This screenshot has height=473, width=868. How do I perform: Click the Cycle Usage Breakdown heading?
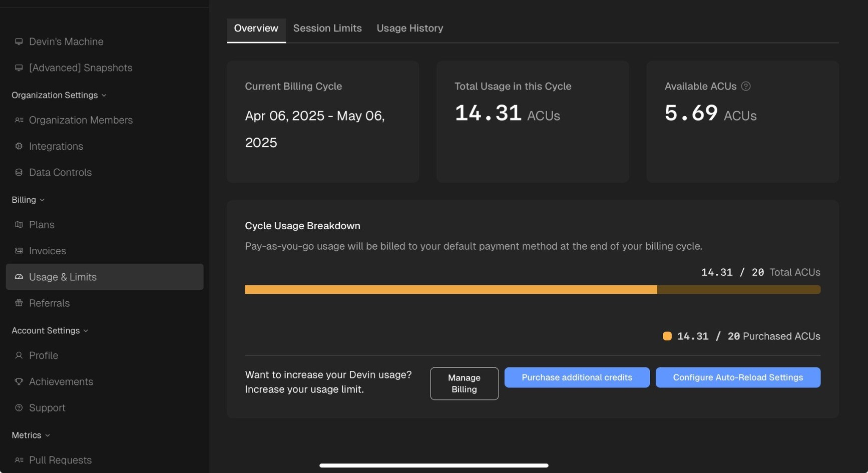tap(302, 226)
